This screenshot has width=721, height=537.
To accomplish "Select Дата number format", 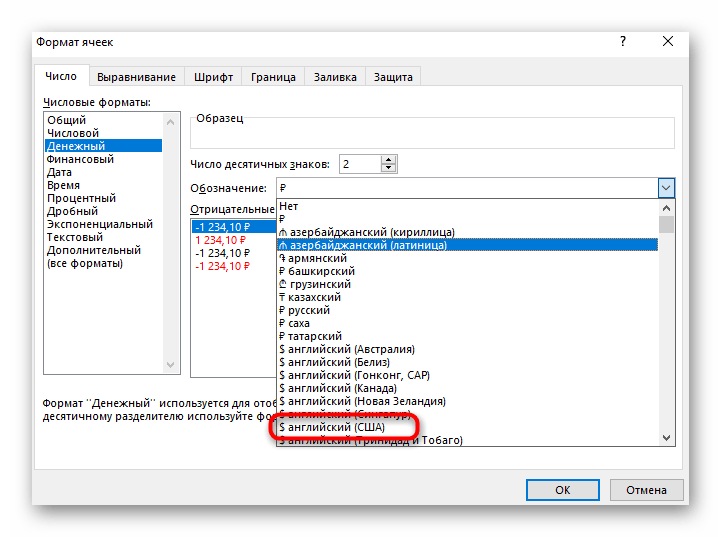I will (x=103, y=172).
